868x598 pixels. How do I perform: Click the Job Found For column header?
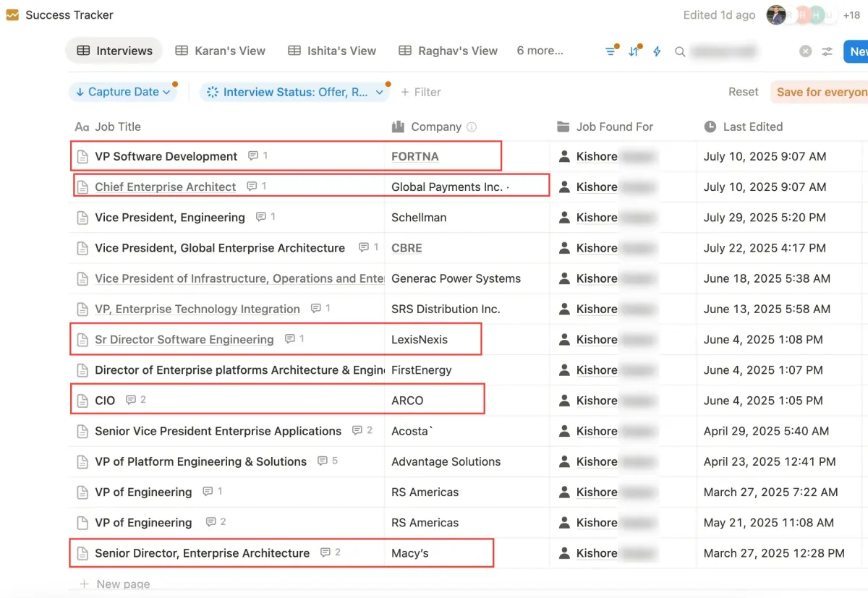click(605, 127)
